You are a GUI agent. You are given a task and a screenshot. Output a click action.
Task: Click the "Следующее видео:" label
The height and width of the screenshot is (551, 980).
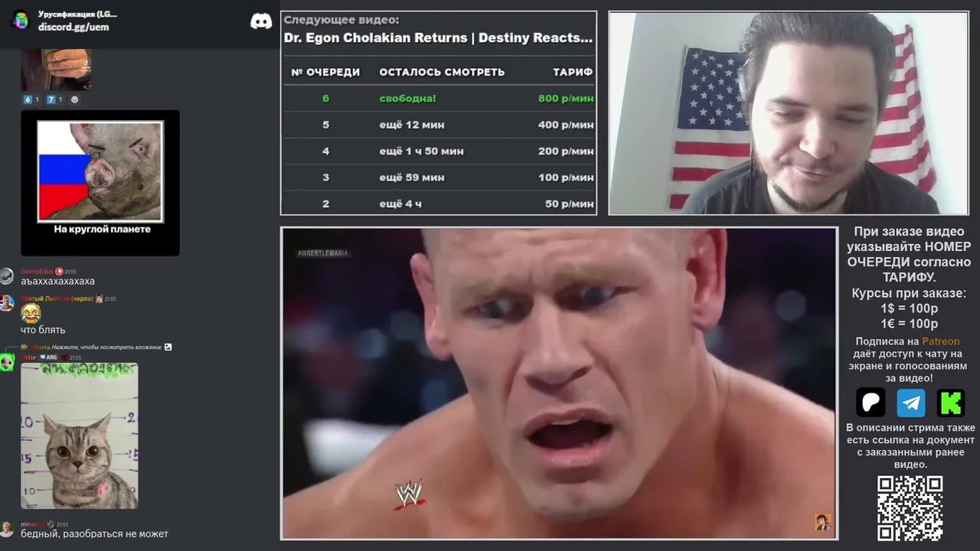coord(341,21)
